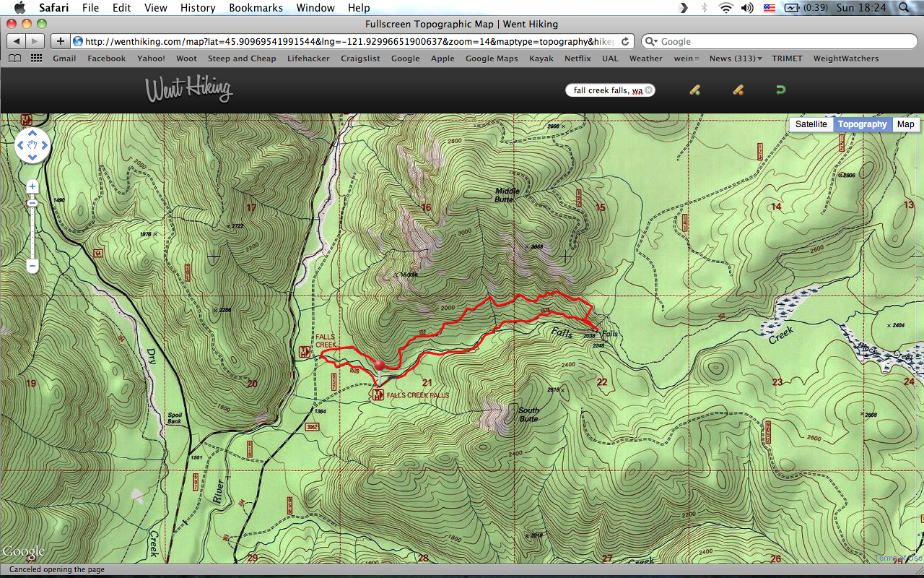This screenshot has height=578, width=924.
Task: Open the File menu
Action: (x=90, y=8)
